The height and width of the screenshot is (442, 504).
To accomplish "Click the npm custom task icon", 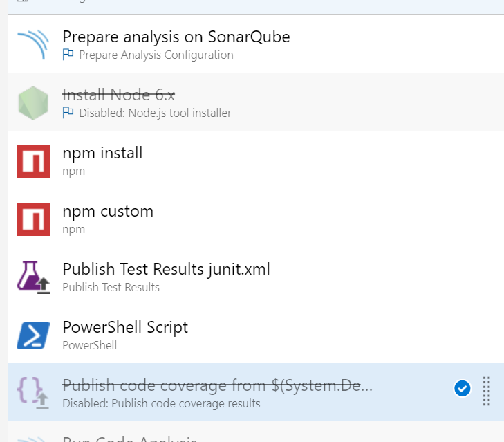I will pos(33,219).
